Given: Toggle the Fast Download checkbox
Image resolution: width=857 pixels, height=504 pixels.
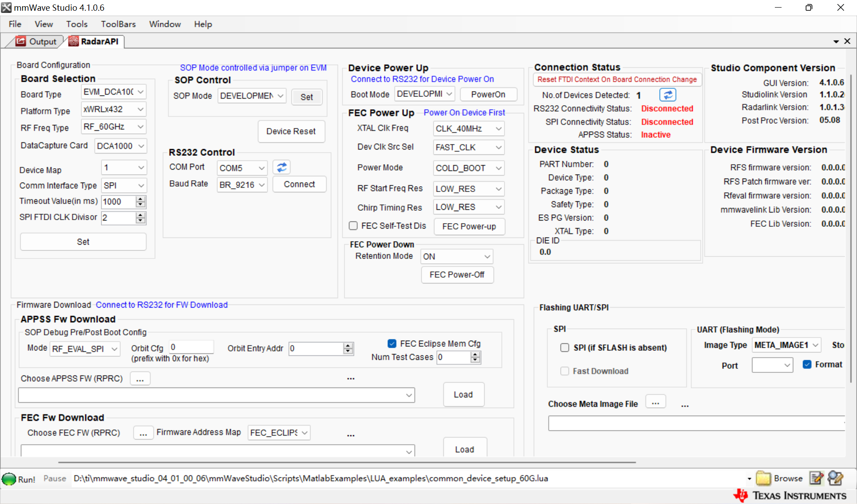Looking at the screenshot, I should 565,371.
